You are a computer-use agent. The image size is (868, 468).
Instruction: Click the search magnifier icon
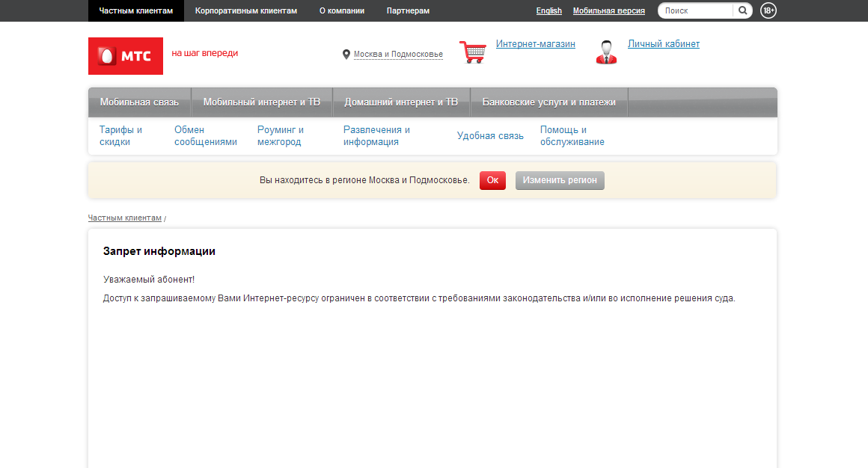point(742,10)
